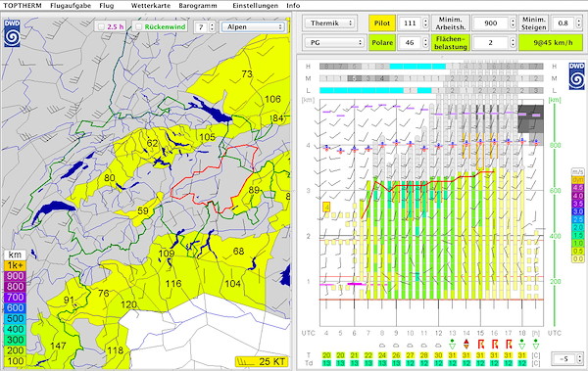588x371 pixels.
Task: Click the Minim. Arbeitsh. value field 900
Action: pyautogui.click(x=491, y=23)
